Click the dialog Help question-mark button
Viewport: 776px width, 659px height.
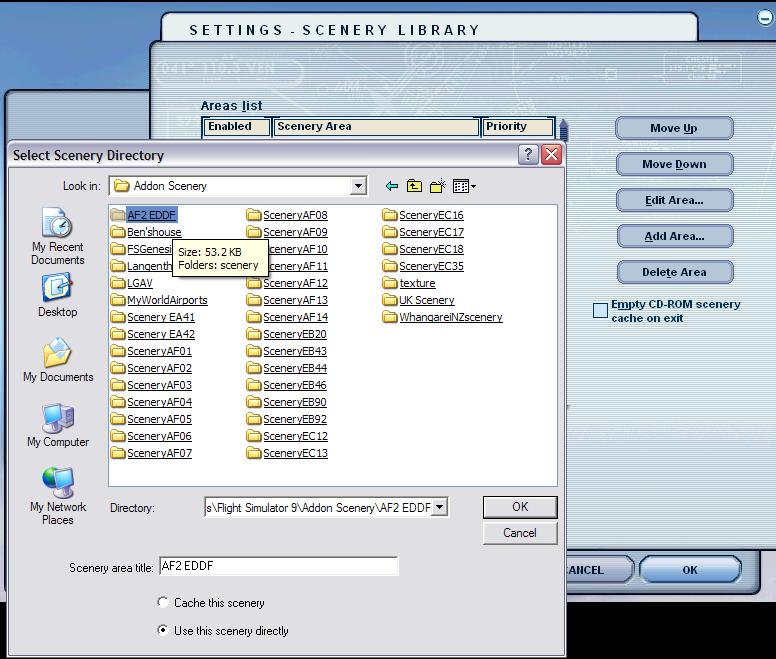tap(528, 155)
